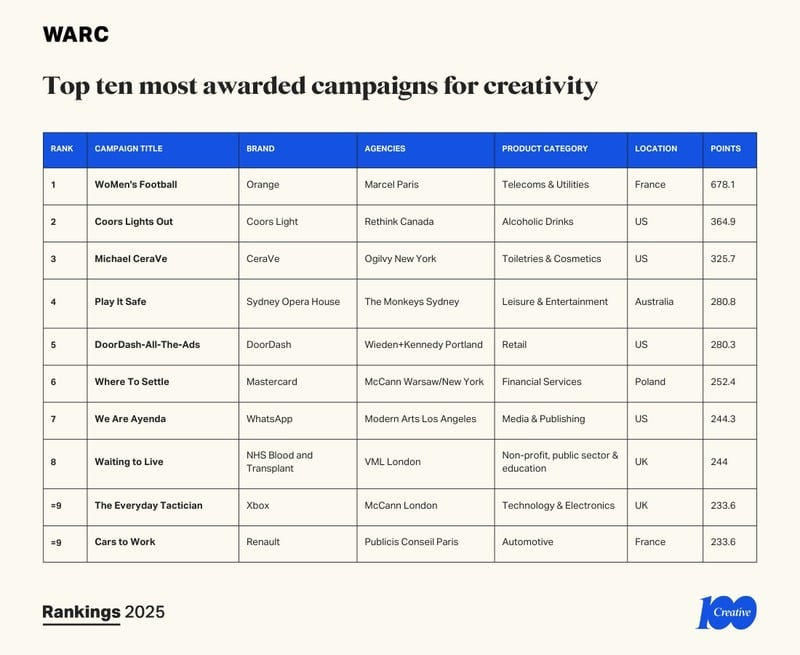Click the Play It Safe campaign

121,301
